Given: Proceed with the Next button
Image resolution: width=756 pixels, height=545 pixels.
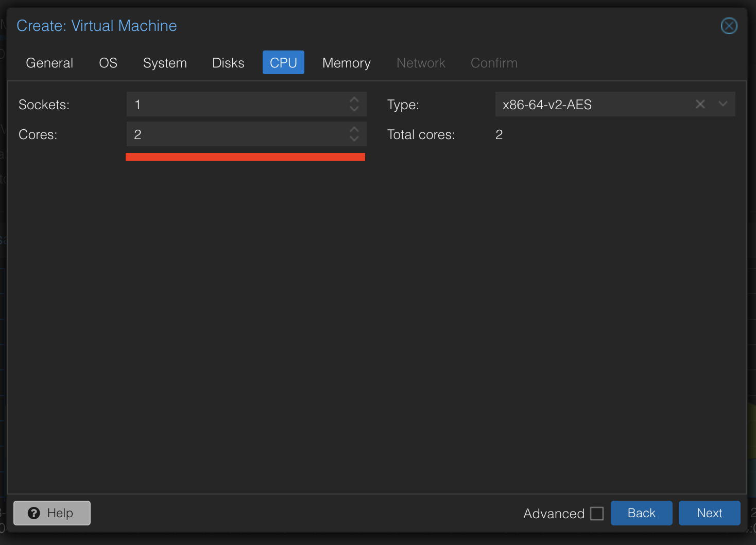Looking at the screenshot, I should click(x=710, y=513).
